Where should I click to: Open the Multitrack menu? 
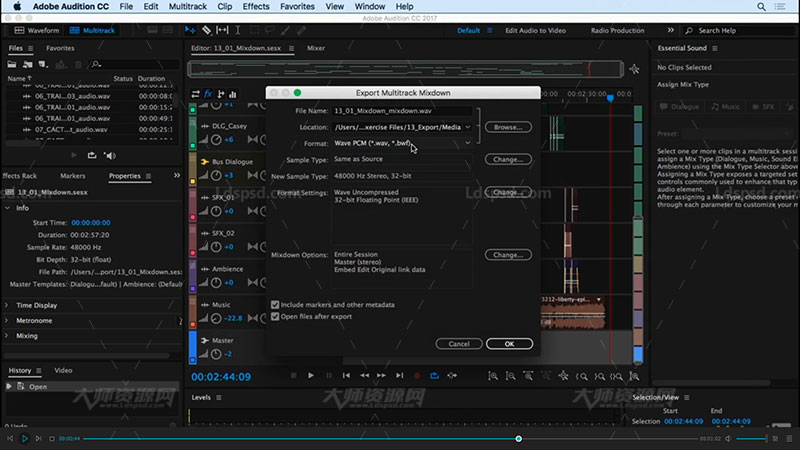[188, 7]
